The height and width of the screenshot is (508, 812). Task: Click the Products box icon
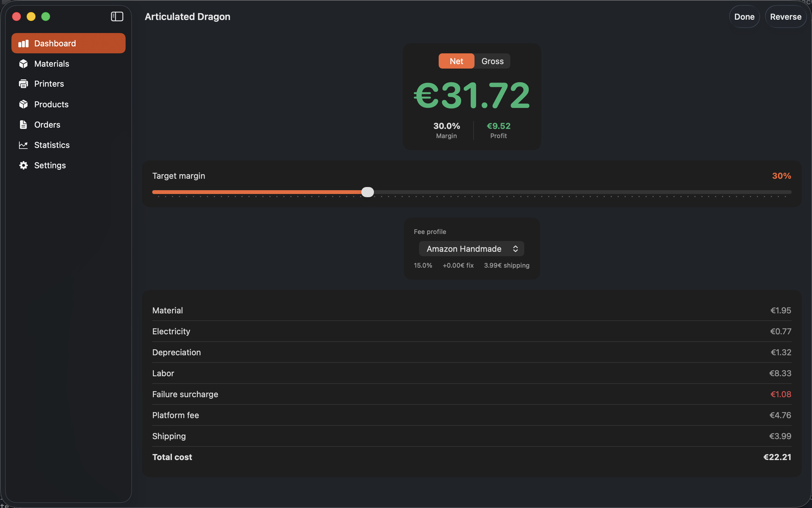[23, 104]
